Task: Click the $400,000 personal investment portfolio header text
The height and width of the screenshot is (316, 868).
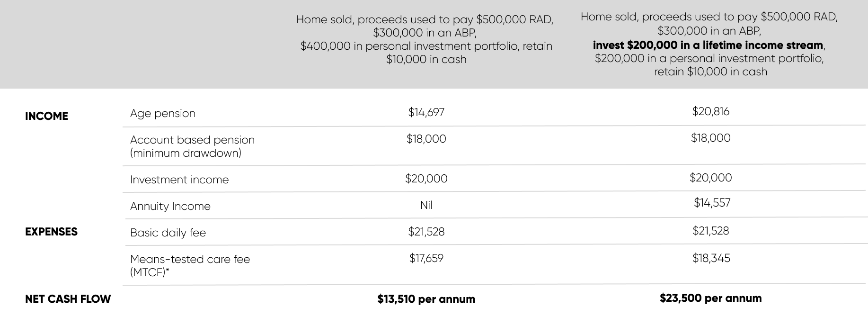Action: (x=426, y=46)
